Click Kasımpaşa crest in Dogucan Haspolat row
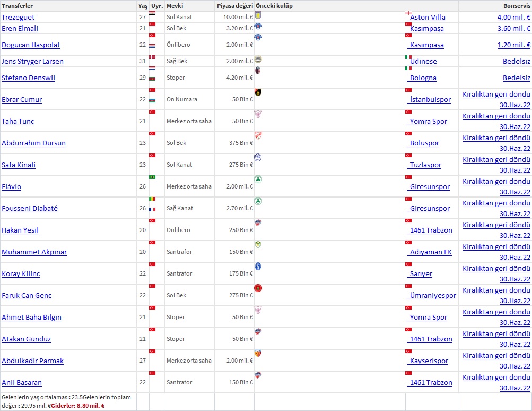Image resolution: width=532 pixels, height=411 pixels. click(x=258, y=37)
